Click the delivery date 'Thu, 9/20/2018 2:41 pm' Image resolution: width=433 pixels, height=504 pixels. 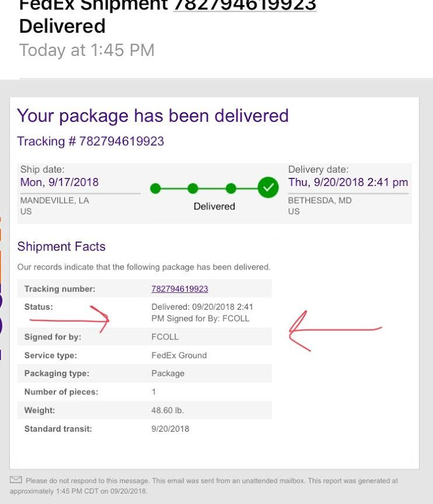(x=348, y=182)
